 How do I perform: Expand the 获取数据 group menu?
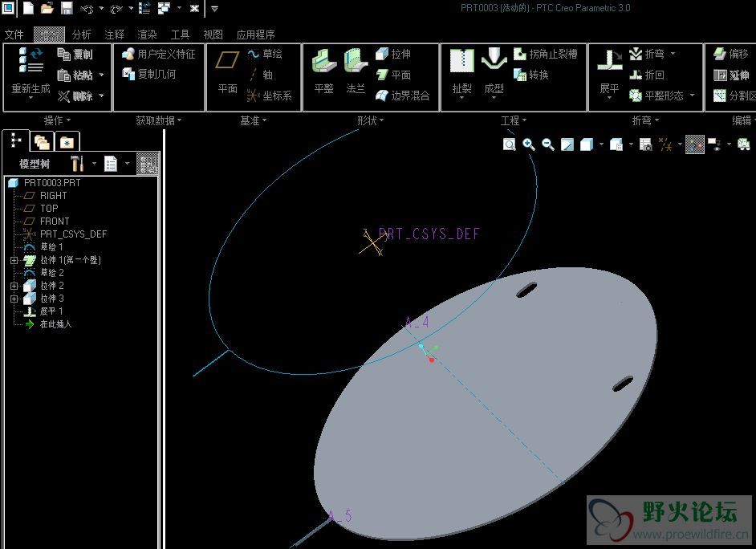159,120
